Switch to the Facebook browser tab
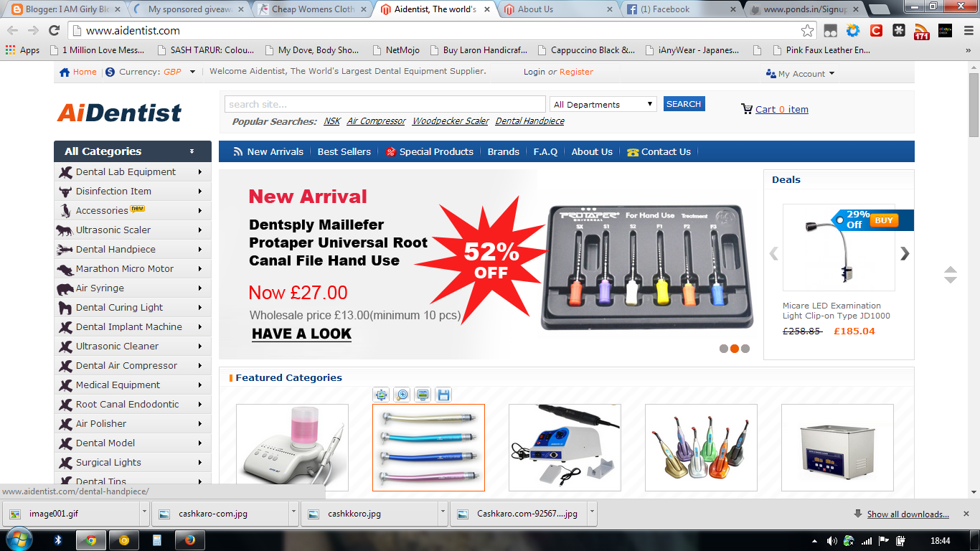This screenshot has height=551, width=980. pos(680,9)
